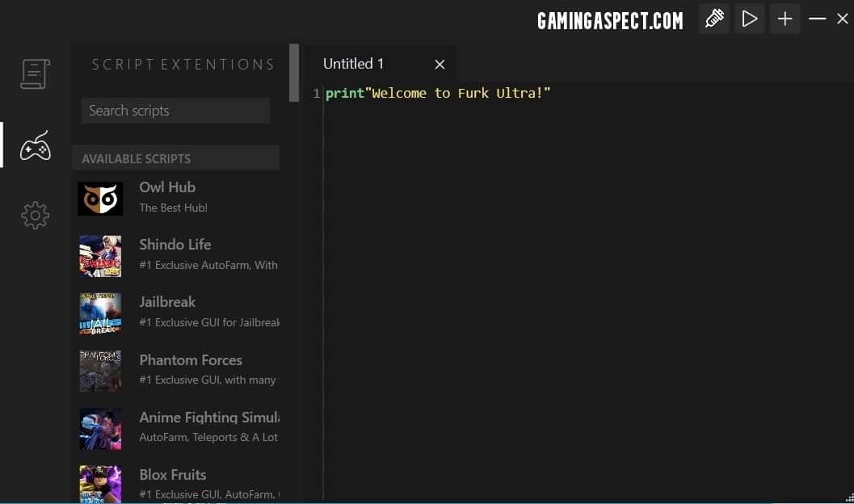The width and height of the screenshot is (854, 504).
Task: Open the Shindo Life script entry
Action: tap(175, 245)
